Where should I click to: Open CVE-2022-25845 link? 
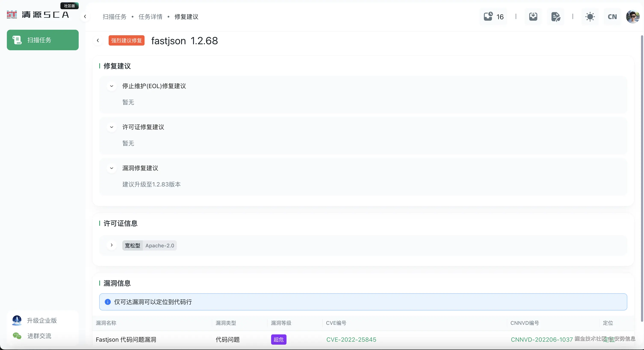[x=351, y=340]
